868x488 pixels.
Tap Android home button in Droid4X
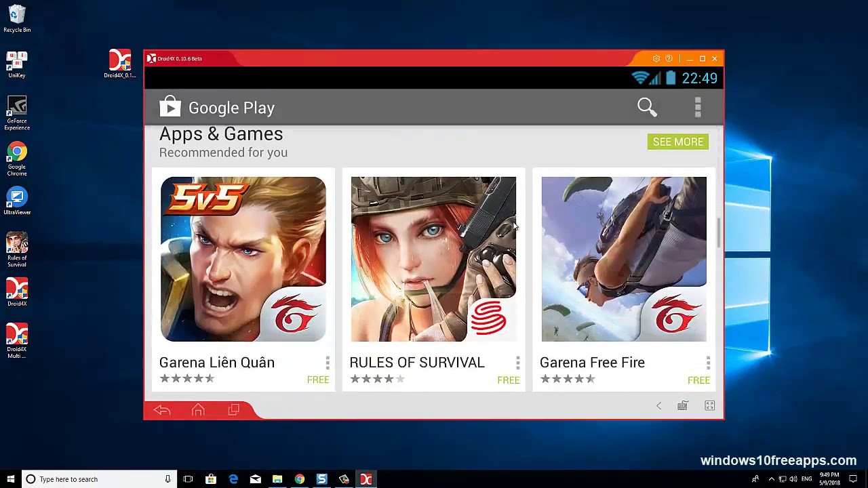(198, 410)
